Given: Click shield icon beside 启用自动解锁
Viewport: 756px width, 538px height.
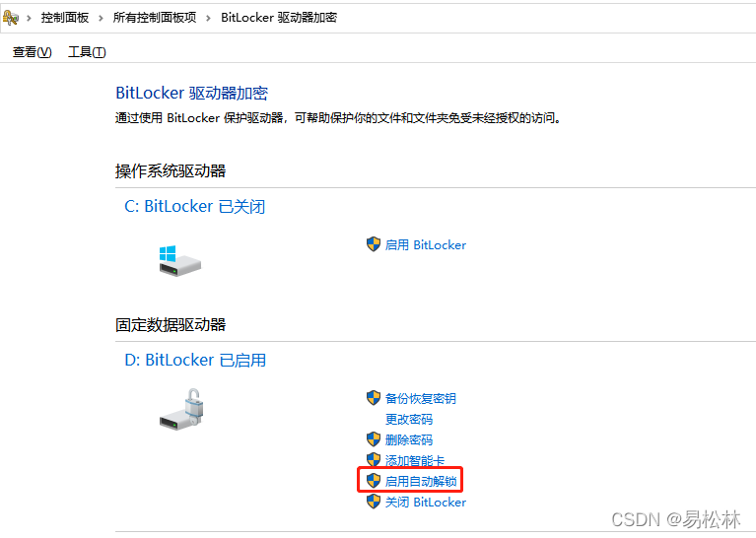Looking at the screenshot, I should [x=374, y=481].
